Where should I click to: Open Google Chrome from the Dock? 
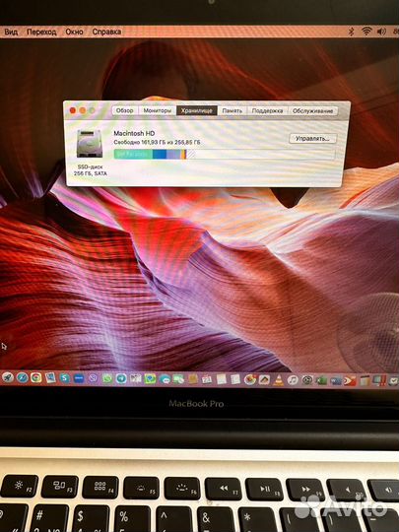pyautogui.click(x=36, y=378)
